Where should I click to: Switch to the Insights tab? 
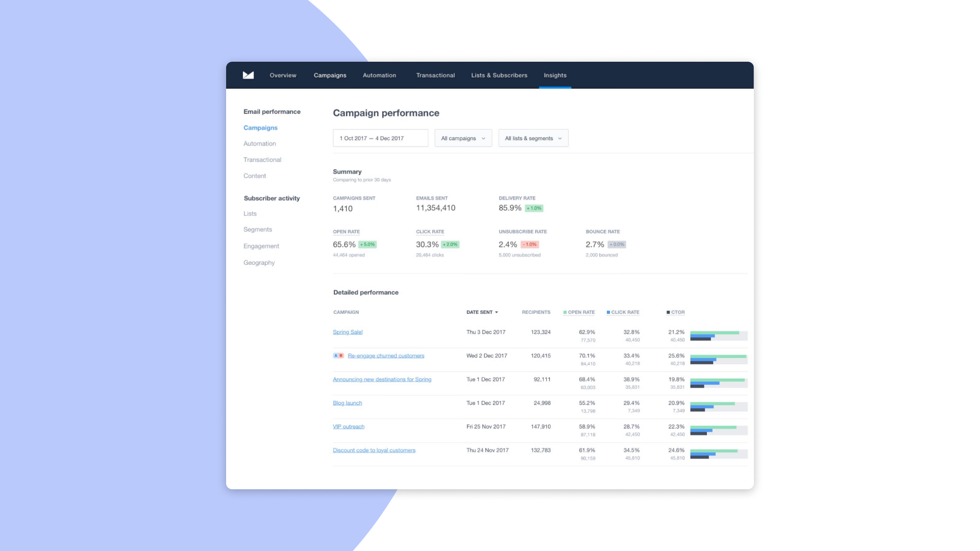(555, 76)
